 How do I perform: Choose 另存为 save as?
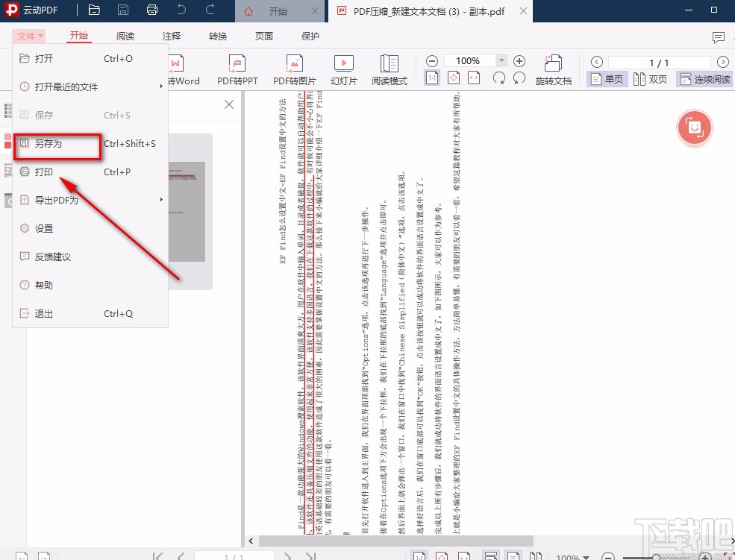pyautogui.click(x=90, y=143)
